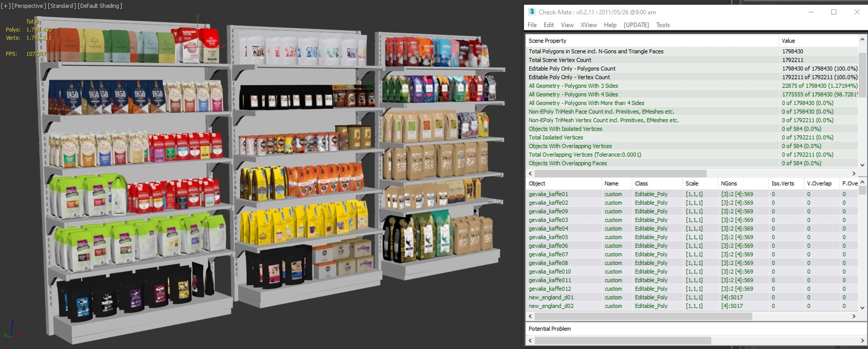
Task: Sort by the Scene Property column header
Action: pos(652,41)
